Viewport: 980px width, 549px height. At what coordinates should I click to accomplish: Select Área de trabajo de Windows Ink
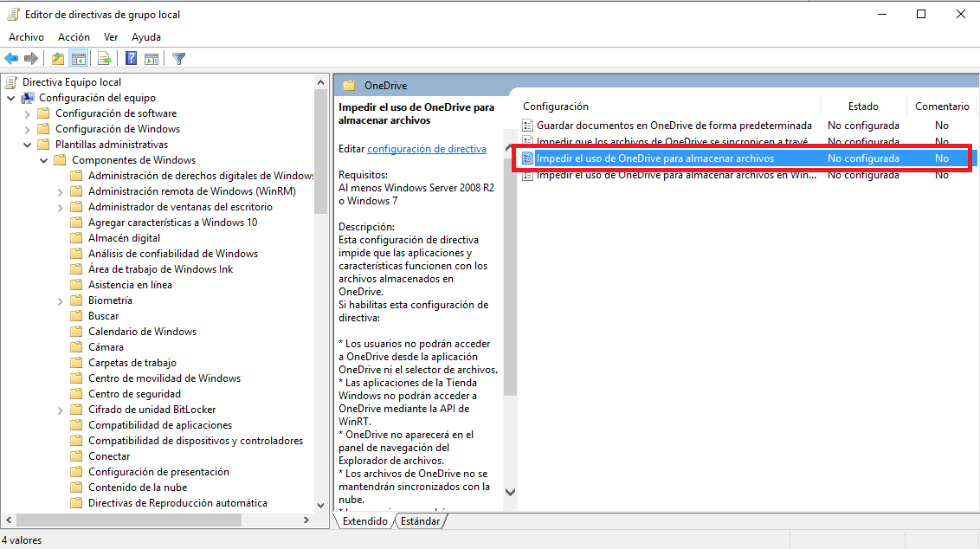[161, 269]
